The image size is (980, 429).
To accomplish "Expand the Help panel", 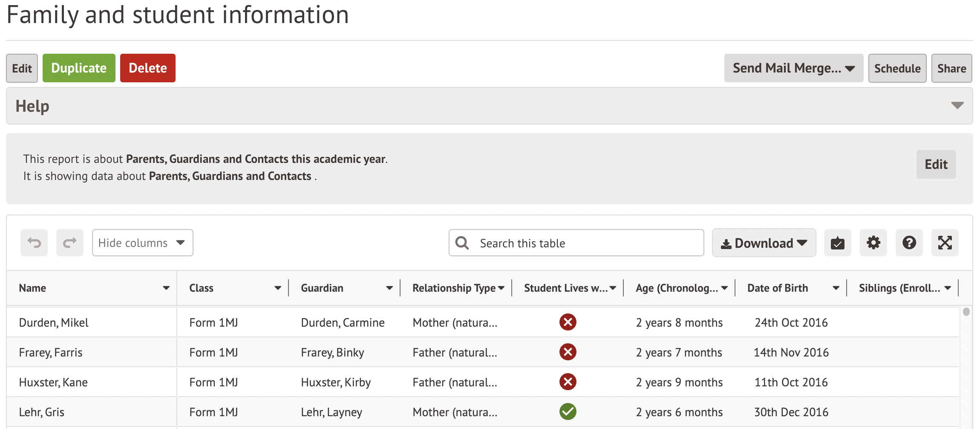I will click(957, 106).
